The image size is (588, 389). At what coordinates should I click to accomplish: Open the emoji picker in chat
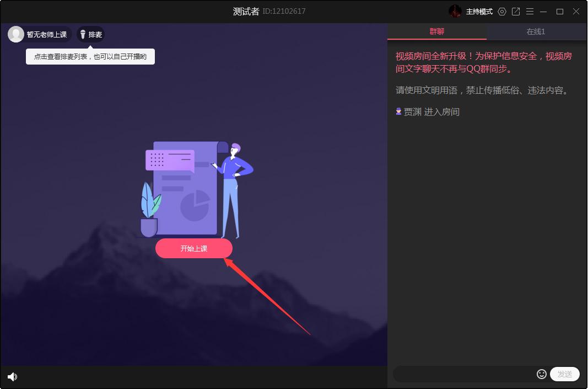(541, 374)
